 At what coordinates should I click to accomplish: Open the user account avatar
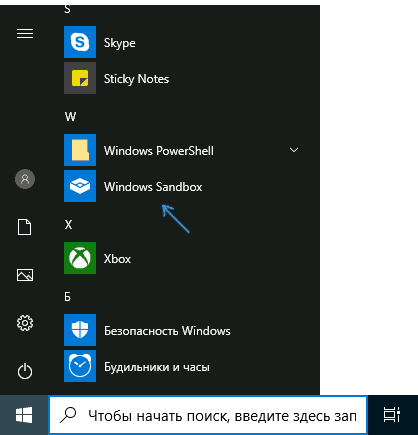tap(25, 179)
